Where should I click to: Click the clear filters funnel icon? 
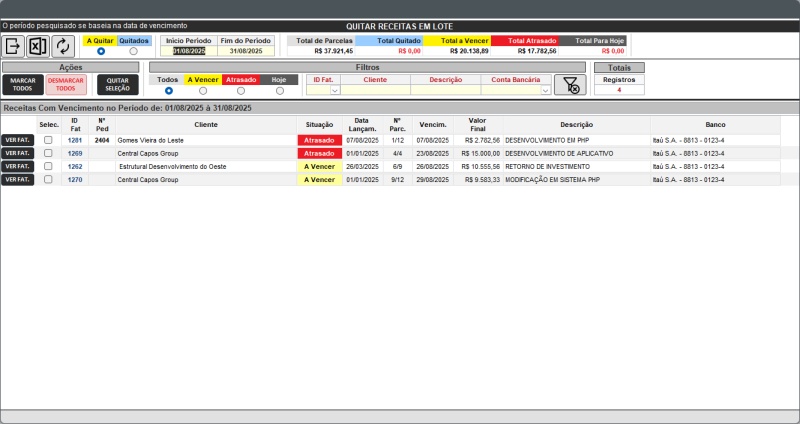click(570, 86)
